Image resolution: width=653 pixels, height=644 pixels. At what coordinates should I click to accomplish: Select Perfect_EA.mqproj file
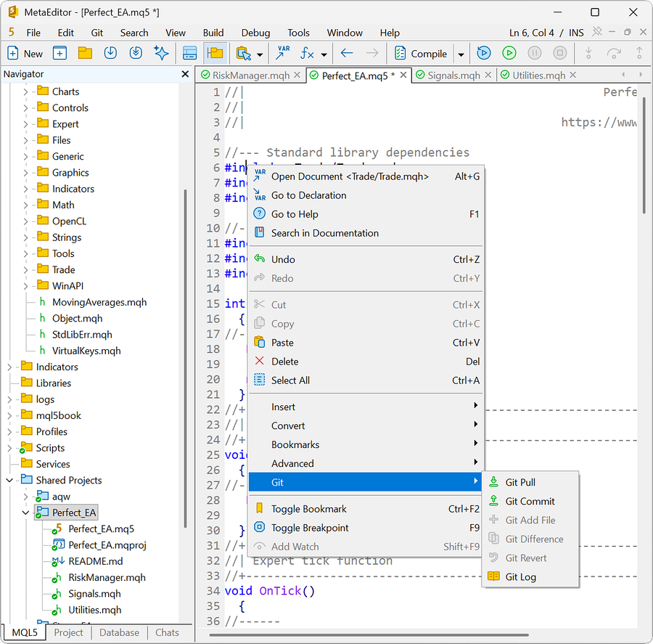point(107,545)
